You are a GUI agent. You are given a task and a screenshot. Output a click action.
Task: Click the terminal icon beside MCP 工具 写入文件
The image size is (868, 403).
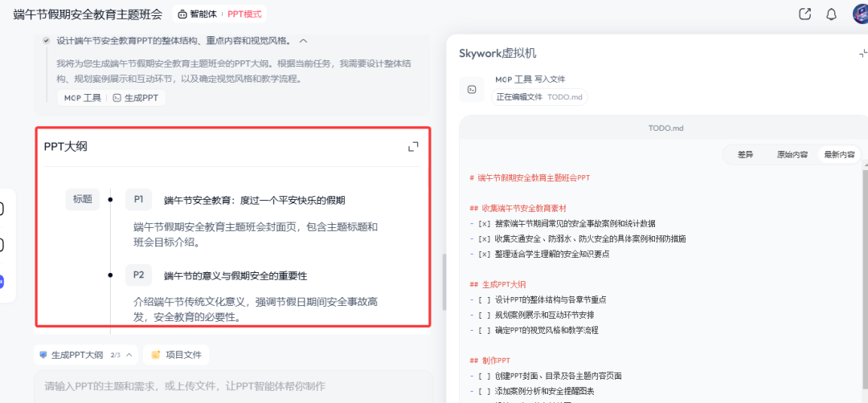point(472,90)
